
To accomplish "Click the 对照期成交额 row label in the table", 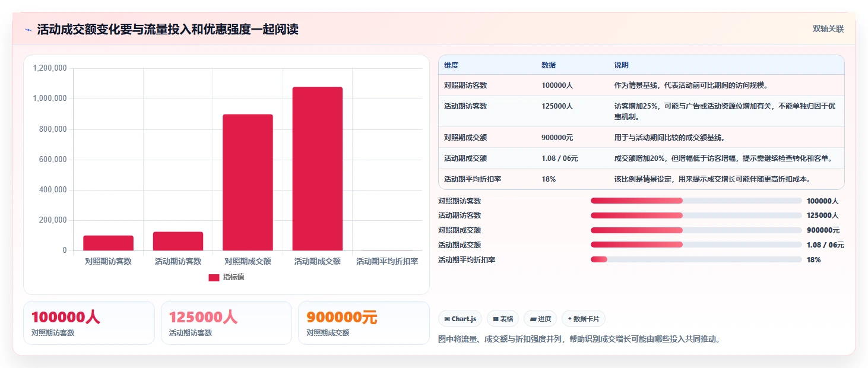I will coord(465,138).
